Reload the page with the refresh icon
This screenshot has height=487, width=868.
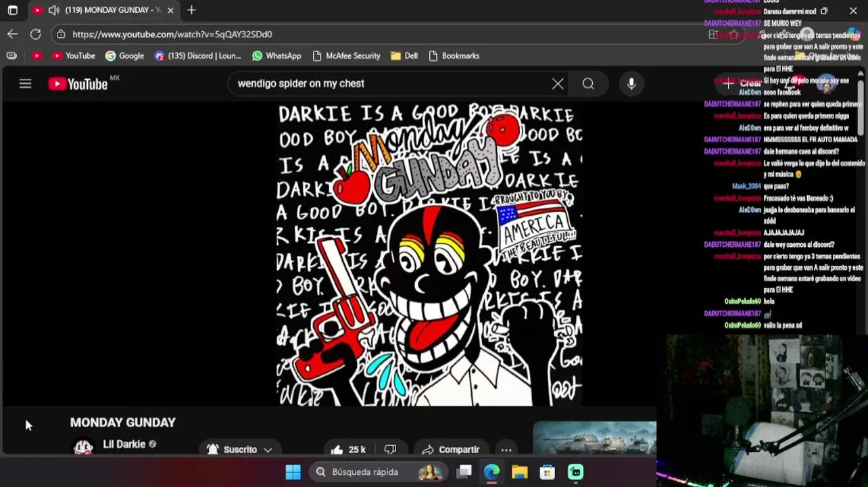click(35, 34)
